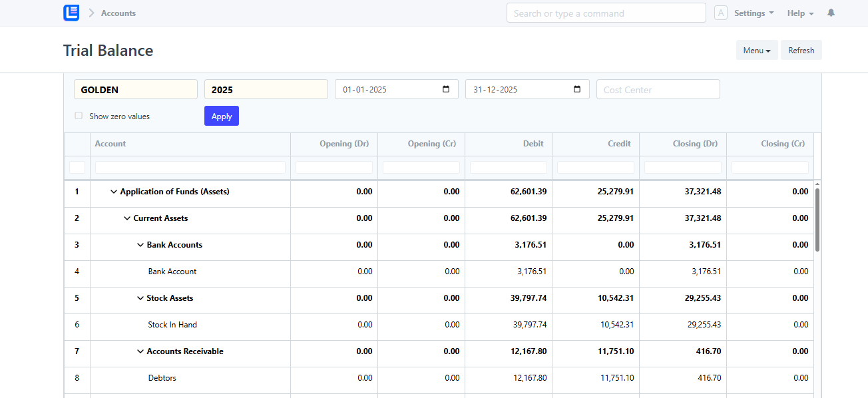Open the app home logo icon
Image resolution: width=868 pixels, height=398 pixels.
coord(71,13)
